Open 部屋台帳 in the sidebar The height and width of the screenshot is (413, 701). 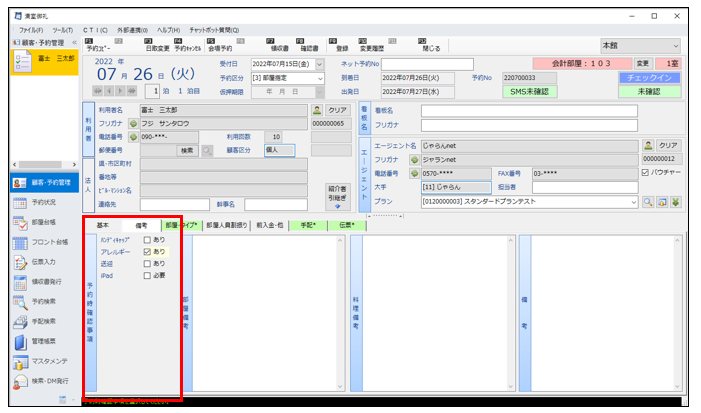pyautogui.click(x=43, y=221)
